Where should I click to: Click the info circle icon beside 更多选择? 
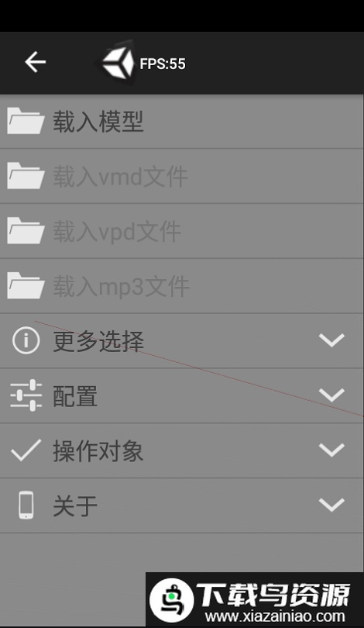[x=26, y=340]
